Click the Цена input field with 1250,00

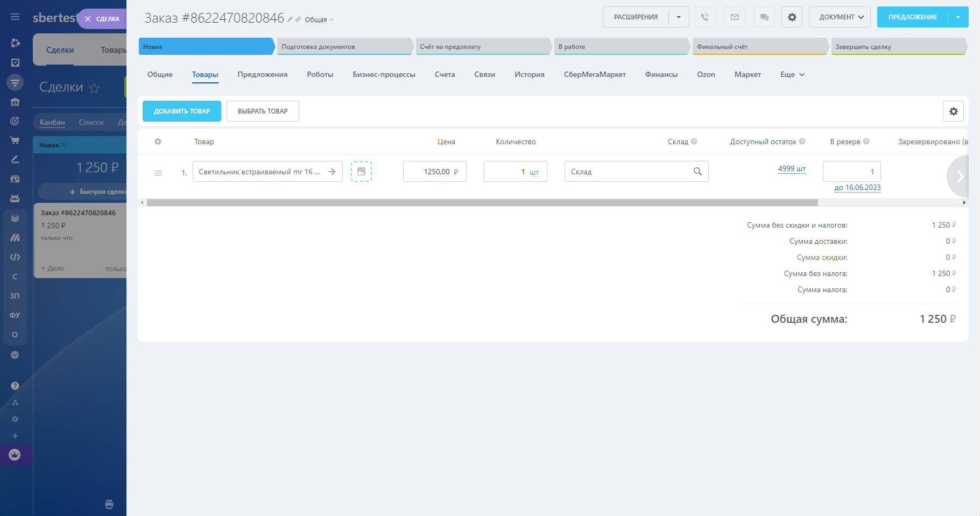[x=434, y=172]
